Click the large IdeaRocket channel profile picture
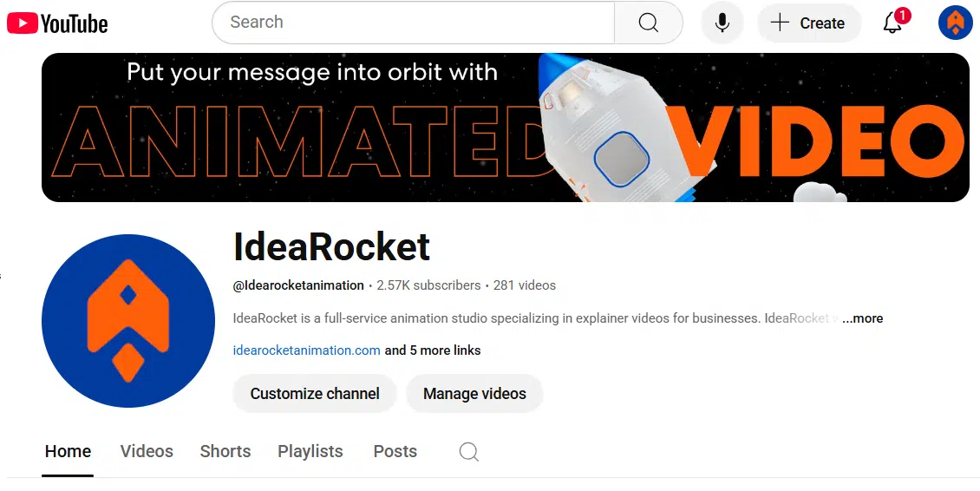The image size is (980, 491). tap(128, 321)
